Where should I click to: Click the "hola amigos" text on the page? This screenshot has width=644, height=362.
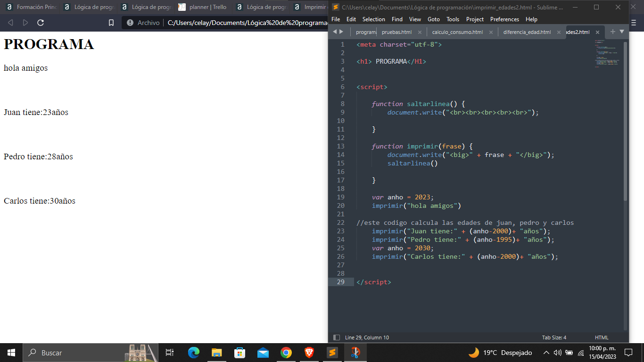[25, 68]
